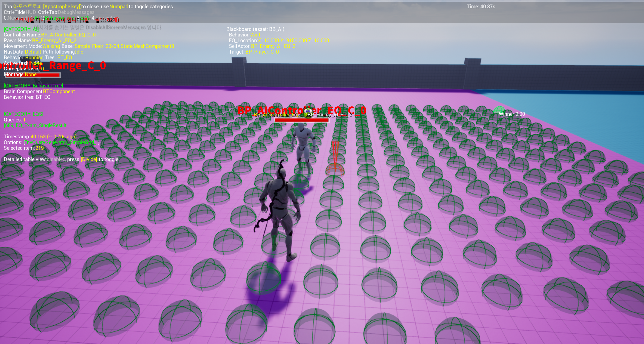Click the Ctrl+Tilde HUD option
Viewport: 644px width, 344px height.
point(20,12)
